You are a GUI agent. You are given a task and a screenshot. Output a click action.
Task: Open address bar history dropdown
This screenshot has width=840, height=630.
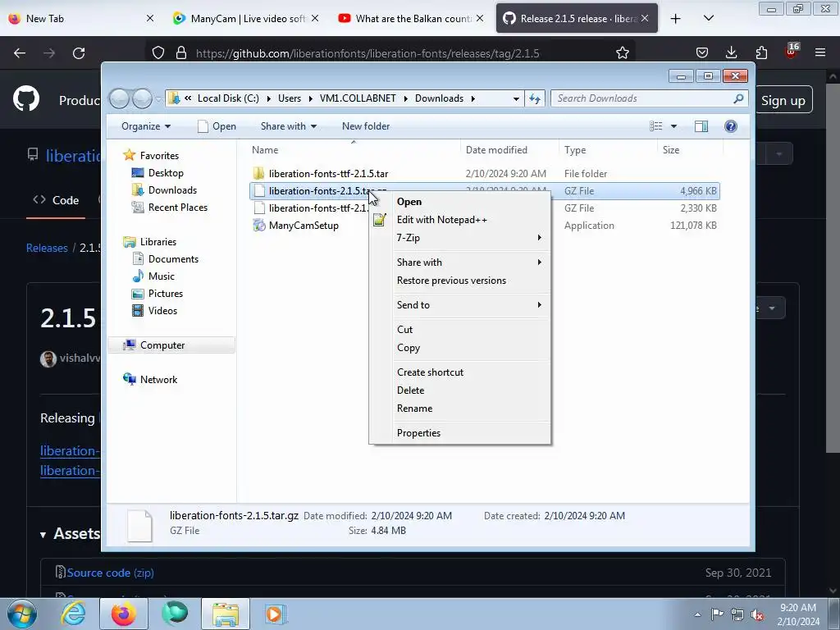click(x=516, y=98)
